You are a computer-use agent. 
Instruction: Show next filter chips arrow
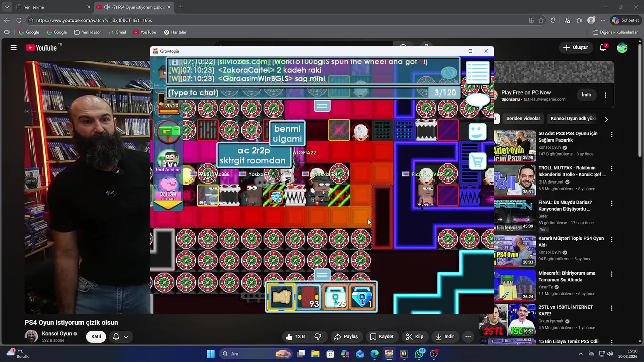(x=606, y=119)
